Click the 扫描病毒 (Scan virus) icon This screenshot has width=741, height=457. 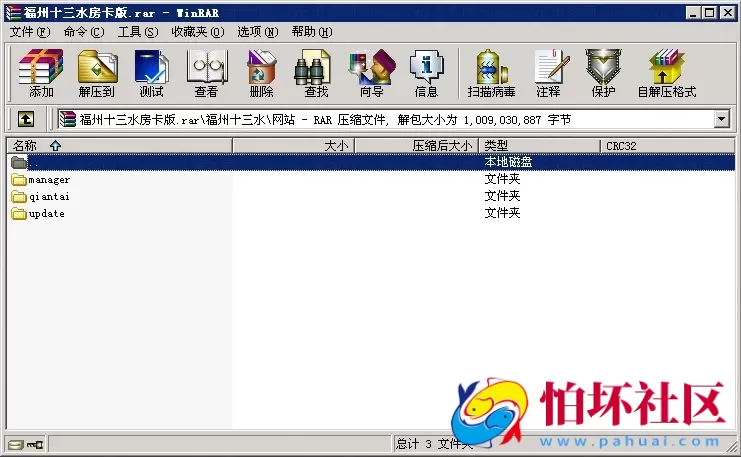(x=491, y=73)
